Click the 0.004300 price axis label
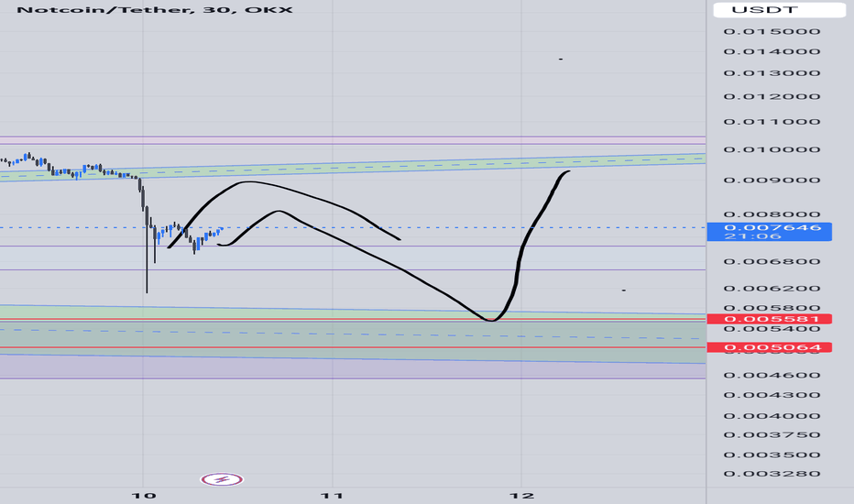854x504 pixels. [x=772, y=395]
